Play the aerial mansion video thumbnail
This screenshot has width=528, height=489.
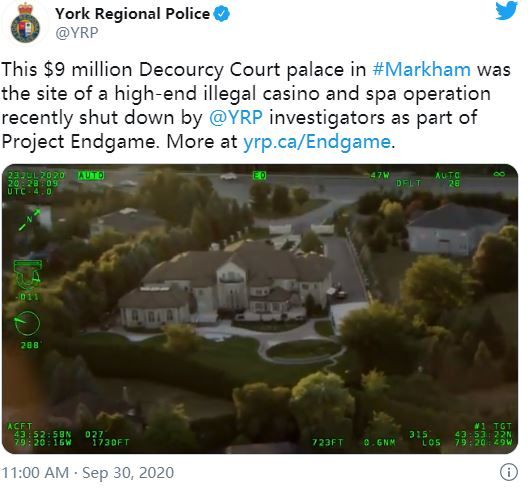(x=260, y=309)
